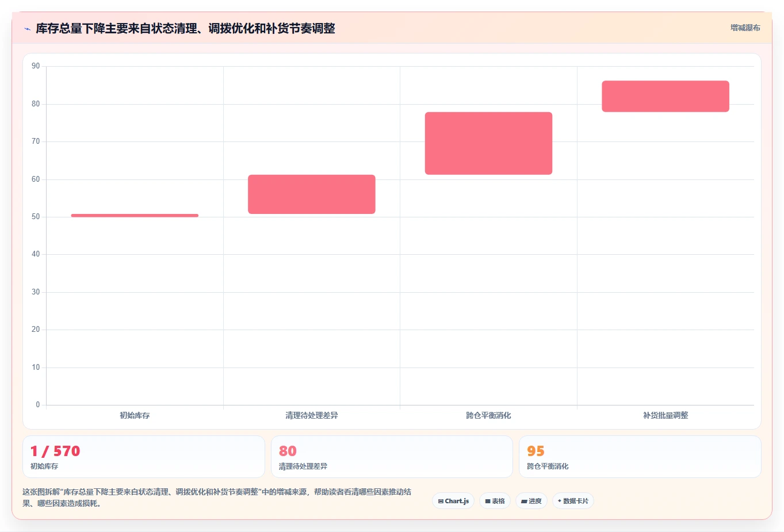Image resolution: width=784 pixels, height=532 pixels.
Task: Select the 初始库存 bar in the chart
Action: tap(135, 216)
